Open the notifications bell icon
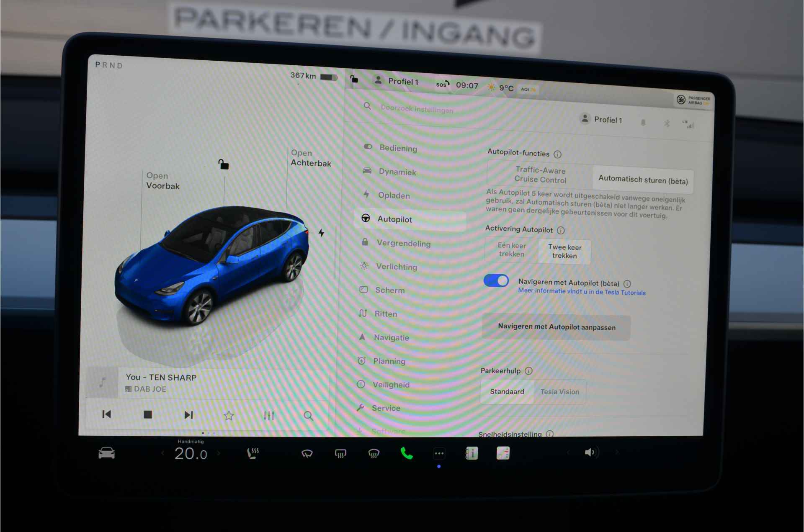This screenshot has height=532, width=804. [x=643, y=122]
